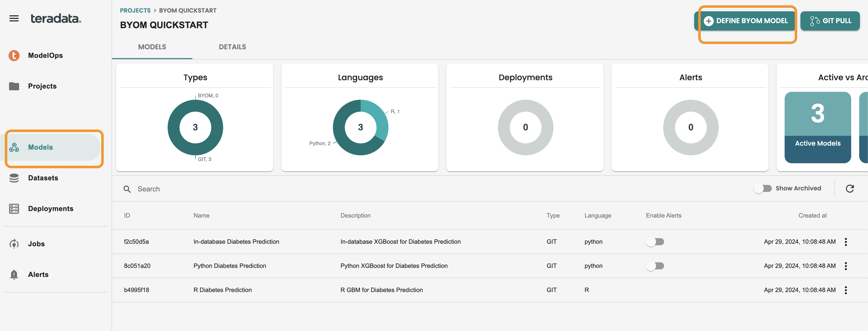This screenshot has width=868, height=331.
Task: Open the hamburger menu icon
Action: point(14,19)
